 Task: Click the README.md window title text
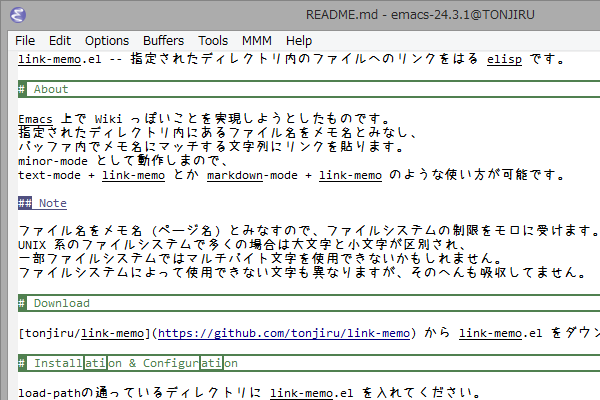[x=420, y=15]
